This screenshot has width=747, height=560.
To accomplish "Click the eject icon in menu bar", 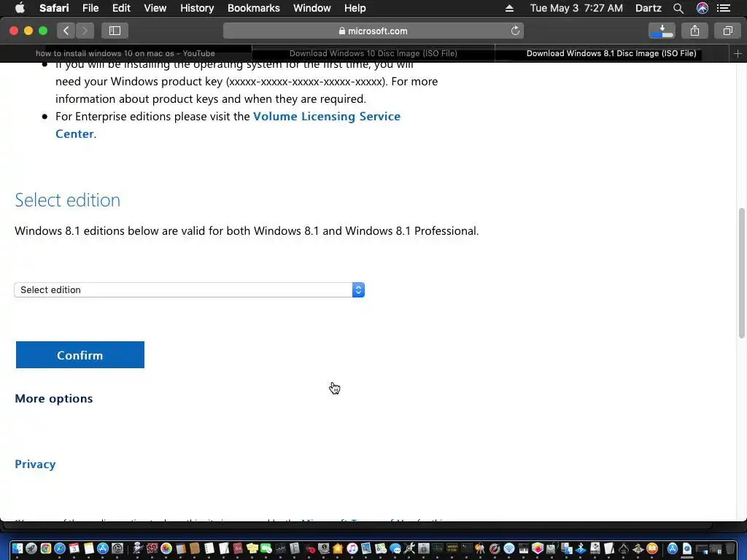I will tap(509, 8).
